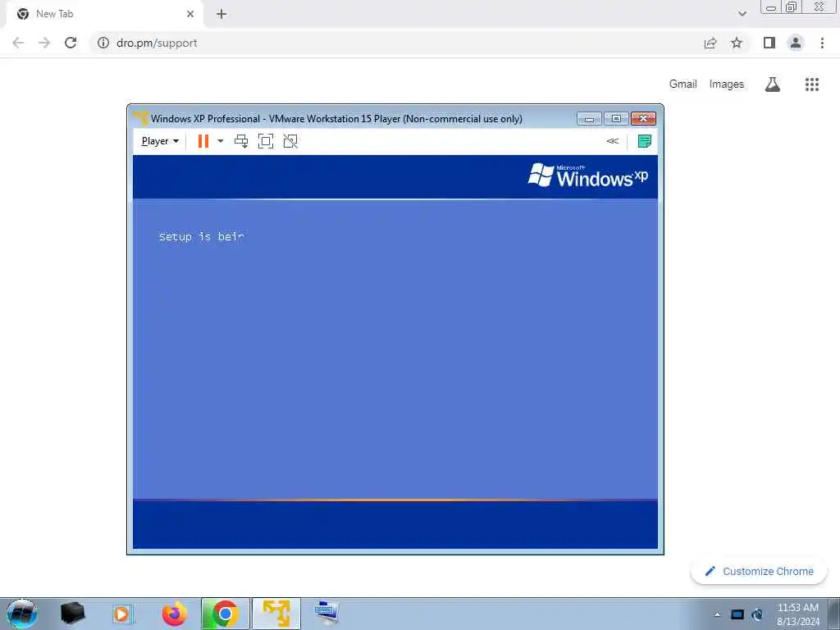Toggle the Chrome side panel

point(769,43)
